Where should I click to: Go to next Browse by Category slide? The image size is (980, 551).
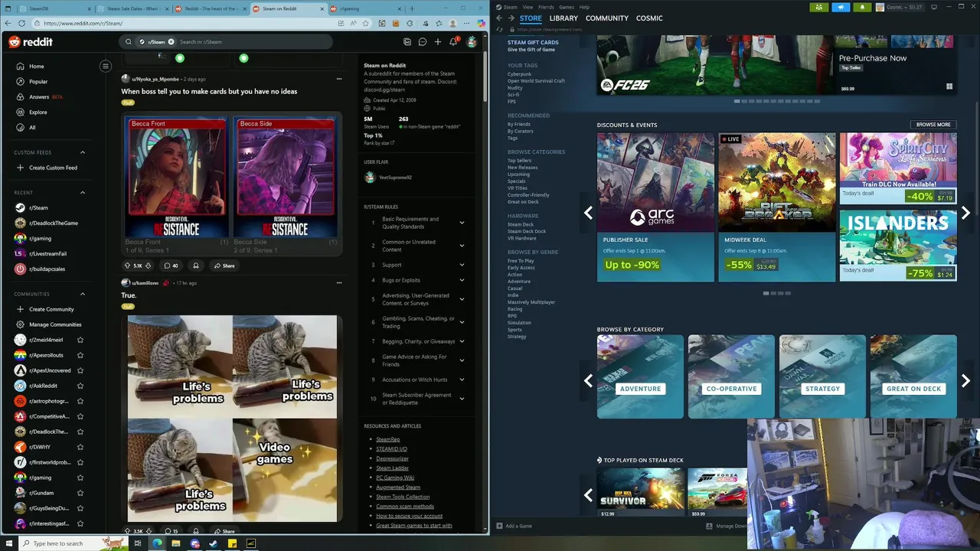point(965,380)
